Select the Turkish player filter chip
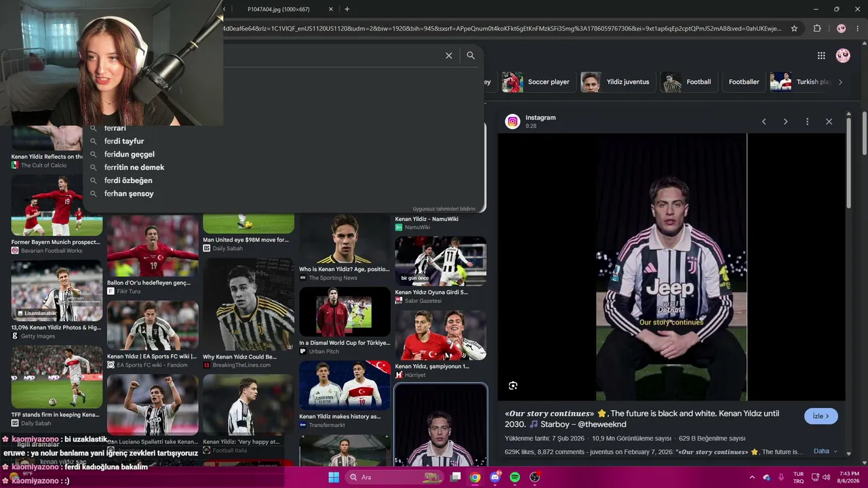Screen dimensions: 868x488 coord(802,82)
